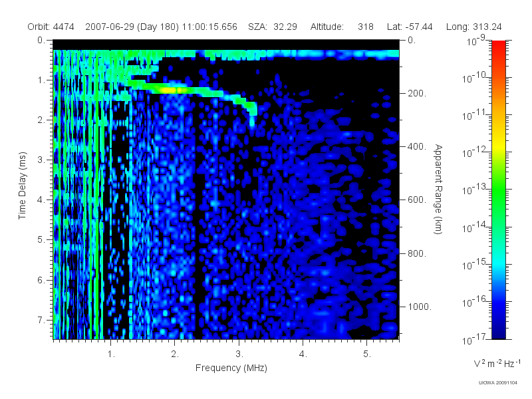Image resolution: width=532 pixels, height=399 pixels.
Task: Click the 'Apparent Range (km)' axis label
Action: tap(438, 189)
